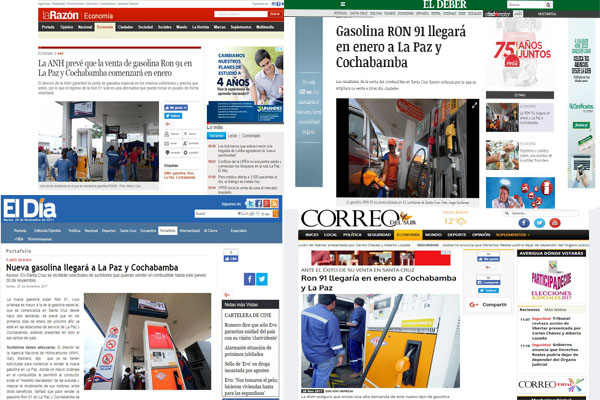
Task: Click the Correo del Sur Facebook Compartir button
Action: coord(488,282)
